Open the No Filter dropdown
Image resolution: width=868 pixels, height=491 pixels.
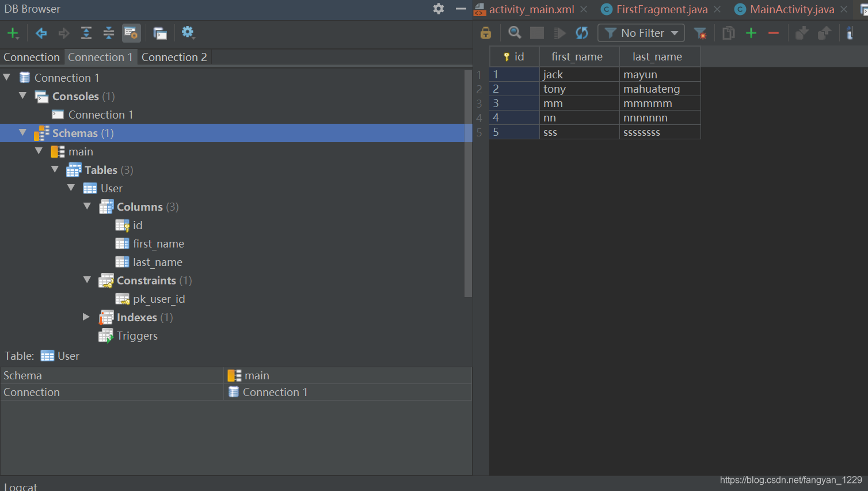pyautogui.click(x=641, y=33)
